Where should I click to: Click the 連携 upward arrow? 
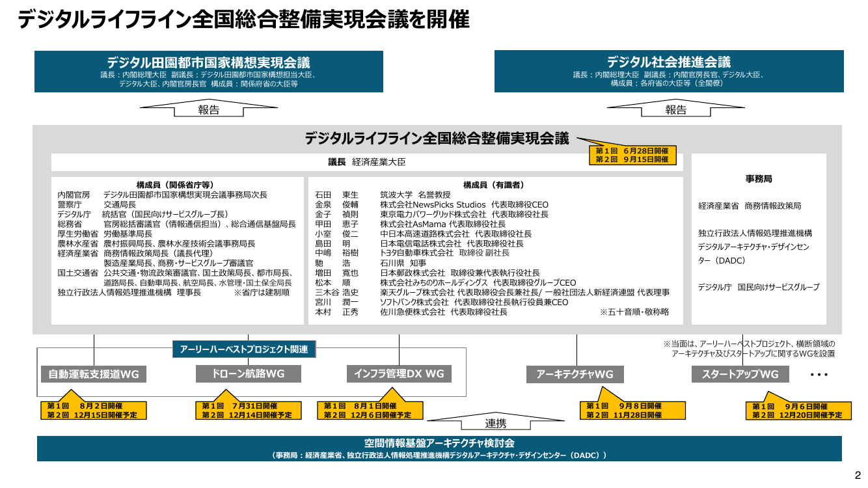coord(496,422)
